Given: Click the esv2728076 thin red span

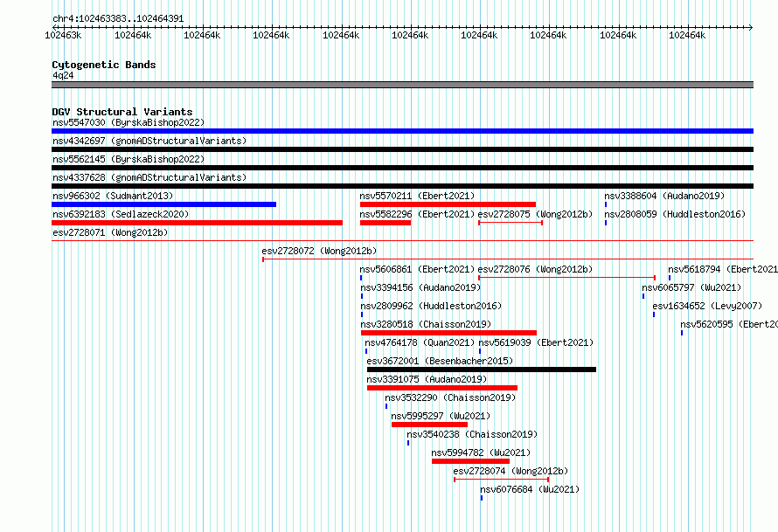Looking at the screenshot, I should coord(567,278).
